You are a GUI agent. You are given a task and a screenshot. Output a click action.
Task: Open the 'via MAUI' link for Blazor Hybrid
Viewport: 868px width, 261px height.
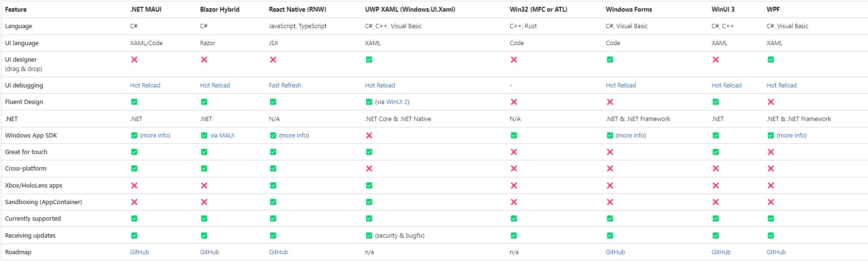pos(222,136)
